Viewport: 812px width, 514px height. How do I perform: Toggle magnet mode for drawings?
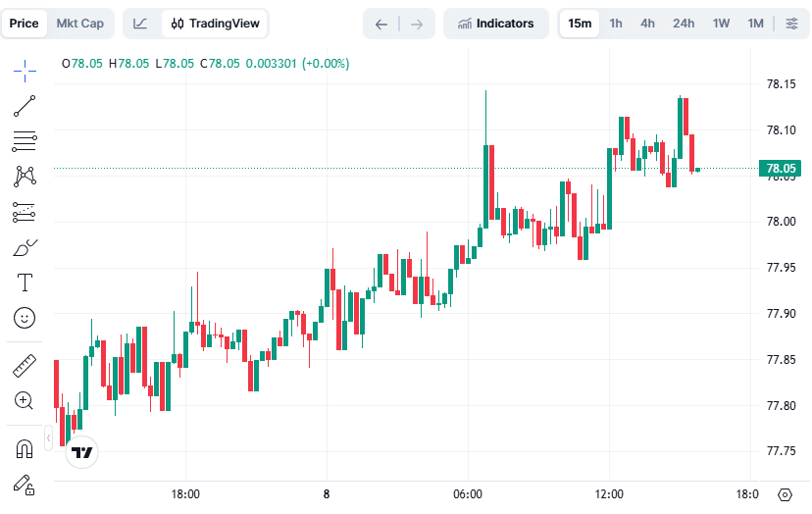point(25,449)
